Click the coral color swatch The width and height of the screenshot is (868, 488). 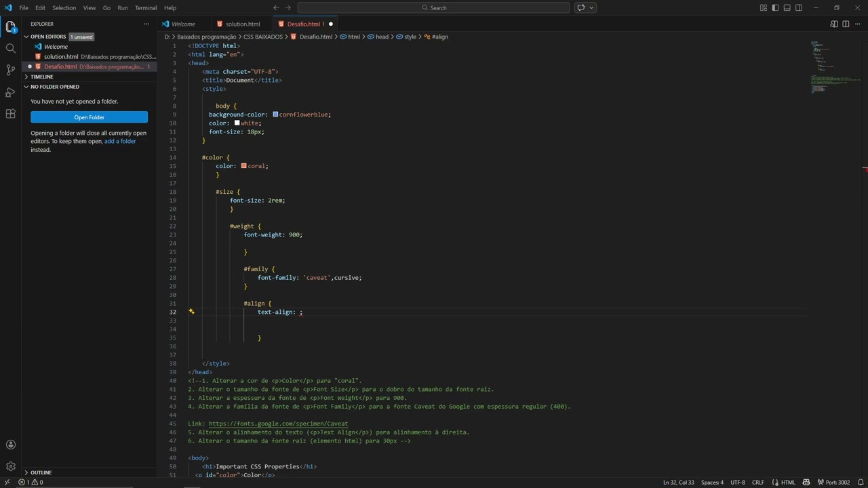[x=244, y=166]
